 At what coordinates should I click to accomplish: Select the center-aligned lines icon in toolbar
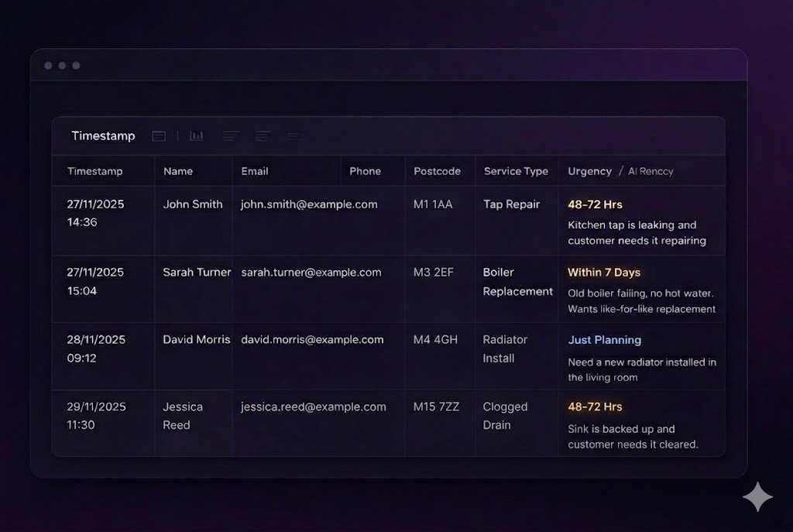point(263,136)
